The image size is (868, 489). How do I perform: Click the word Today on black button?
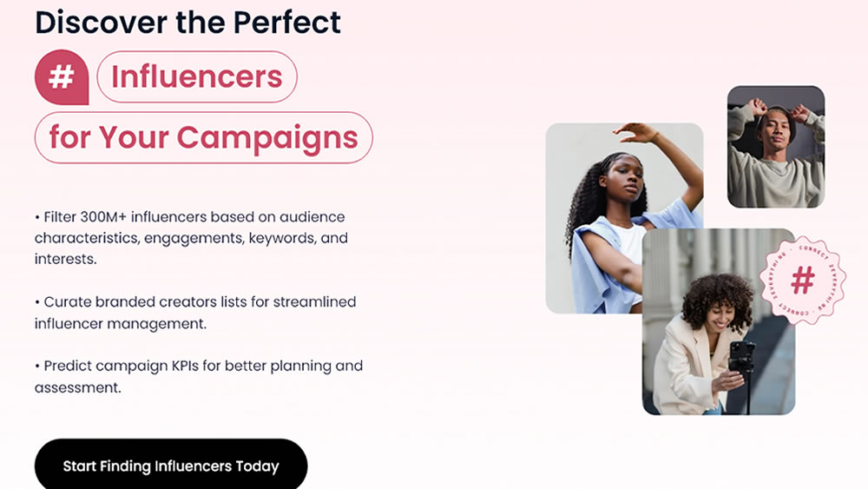[257, 466]
